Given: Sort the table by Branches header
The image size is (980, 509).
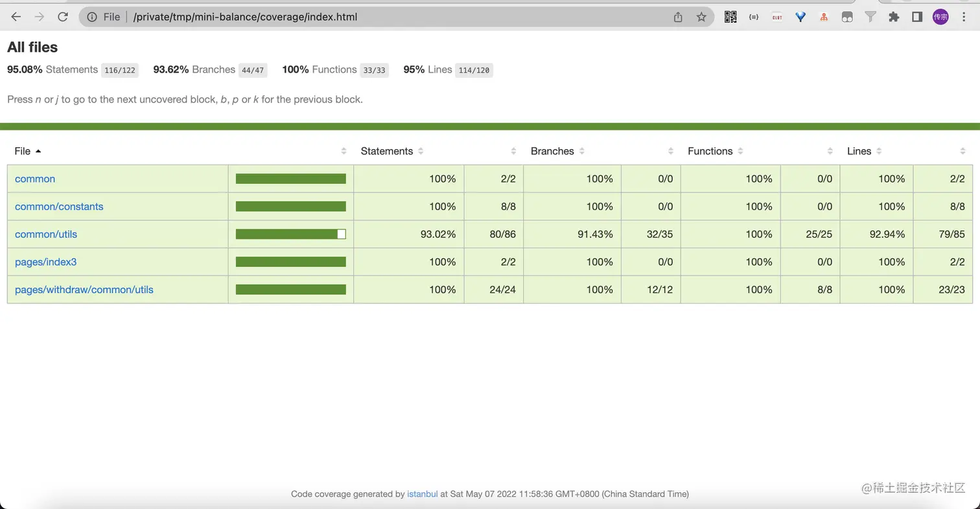Looking at the screenshot, I should pyautogui.click(x=558, y=151).
